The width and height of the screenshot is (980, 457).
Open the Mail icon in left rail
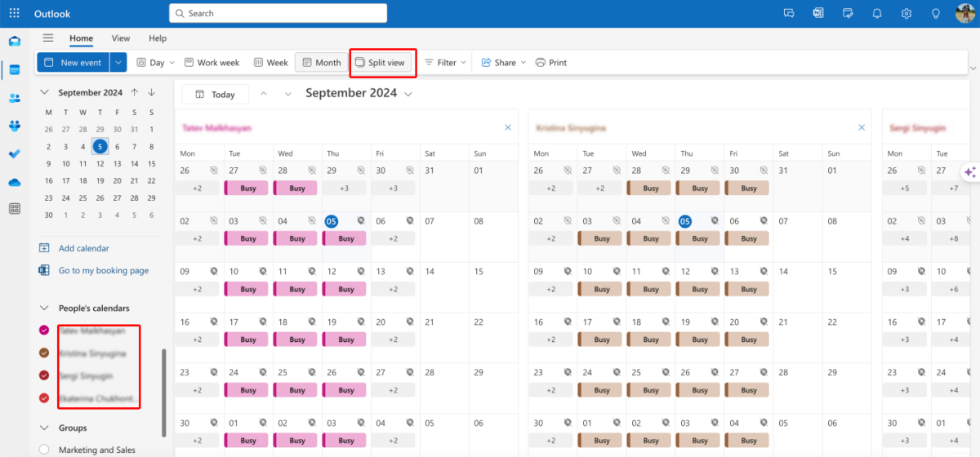[14, 42]
